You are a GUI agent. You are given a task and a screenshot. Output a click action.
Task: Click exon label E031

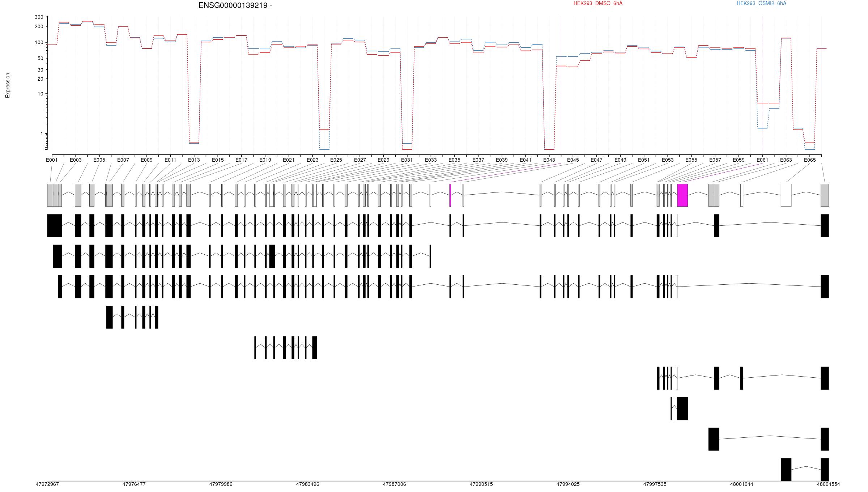(407, 160)
